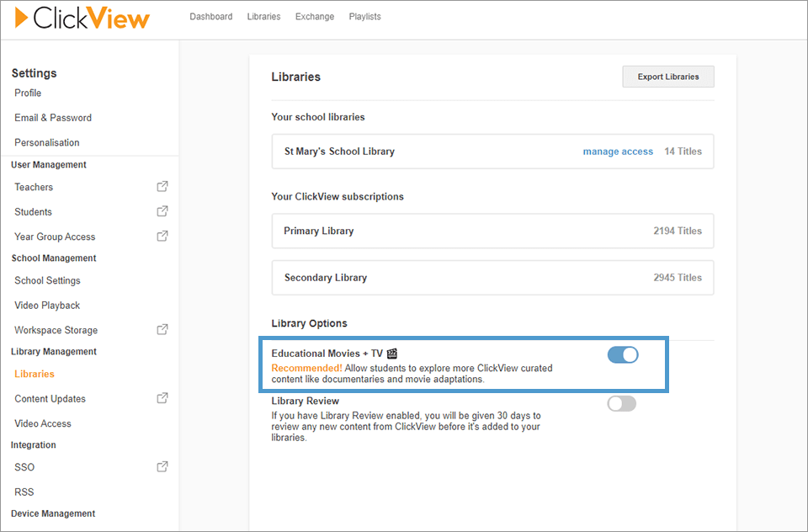This screenshot has height=532, width=808.
Task: Disable the Educational Movies + TV toggle
Action: (622, 354)
